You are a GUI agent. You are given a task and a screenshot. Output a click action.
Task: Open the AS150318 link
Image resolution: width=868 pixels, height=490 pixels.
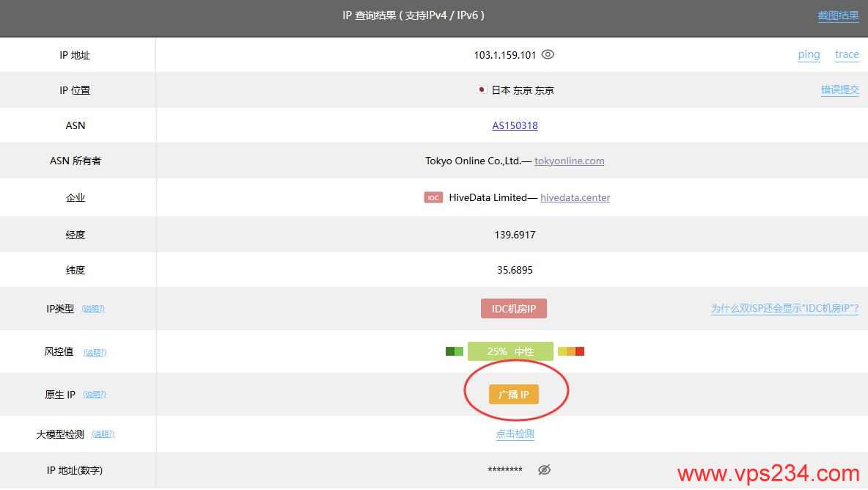[x=515, y=125]
